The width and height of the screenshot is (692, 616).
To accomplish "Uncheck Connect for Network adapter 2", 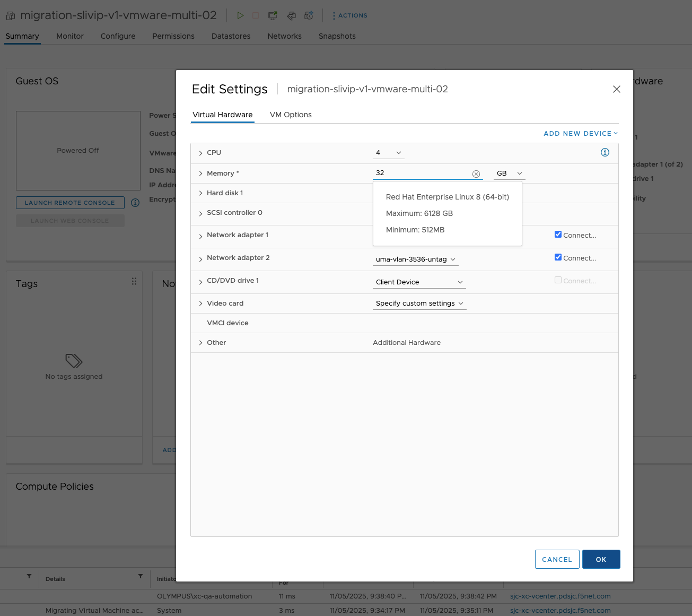I will point(558,257).
